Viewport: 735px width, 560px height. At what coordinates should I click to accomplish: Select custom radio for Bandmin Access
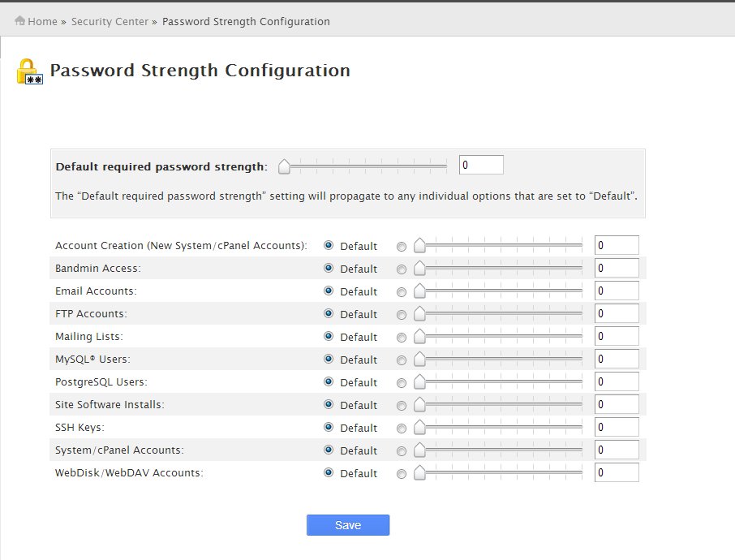[402, 269]
